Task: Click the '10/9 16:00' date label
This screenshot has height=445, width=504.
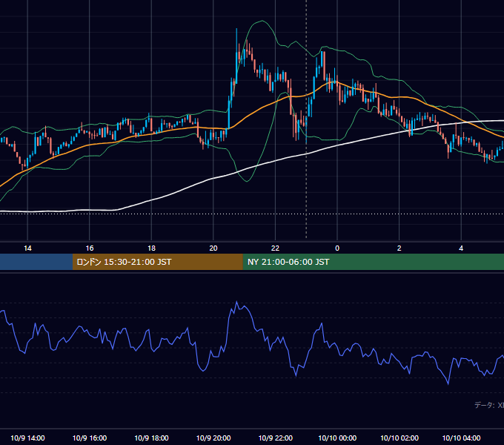Action: tap(90, 438)
